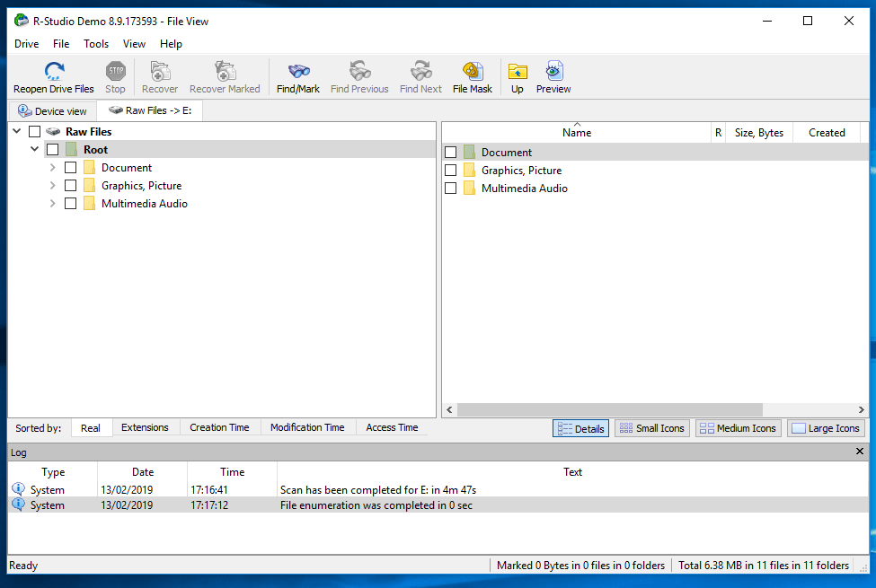Mark Graphics, Picture checkbox in tree
876x588 pixels.
(70, 186)
